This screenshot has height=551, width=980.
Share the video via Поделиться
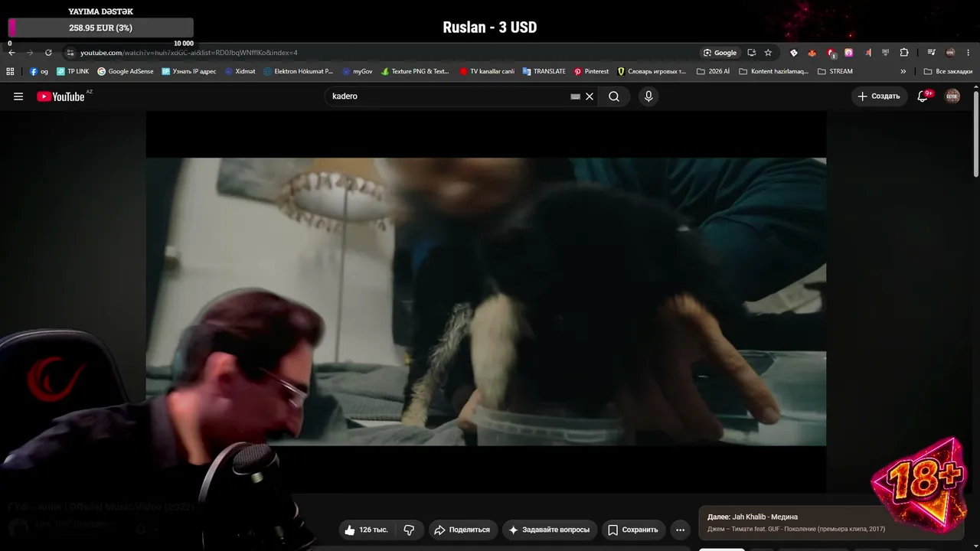click(x=462, y=530)
